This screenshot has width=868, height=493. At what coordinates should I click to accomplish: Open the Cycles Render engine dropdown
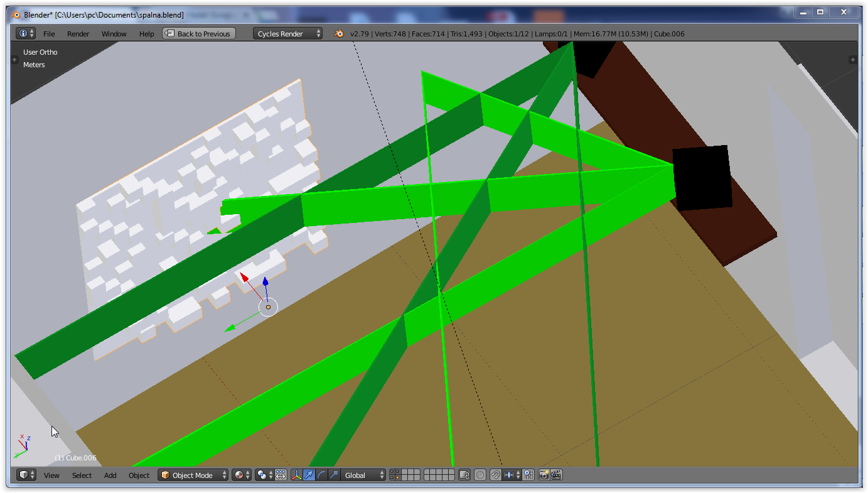coord(287,34)
